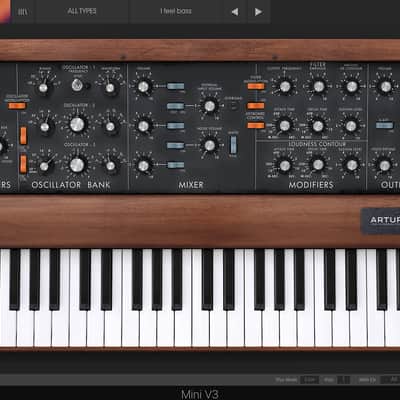Click the External Input Volume knob

210,106
